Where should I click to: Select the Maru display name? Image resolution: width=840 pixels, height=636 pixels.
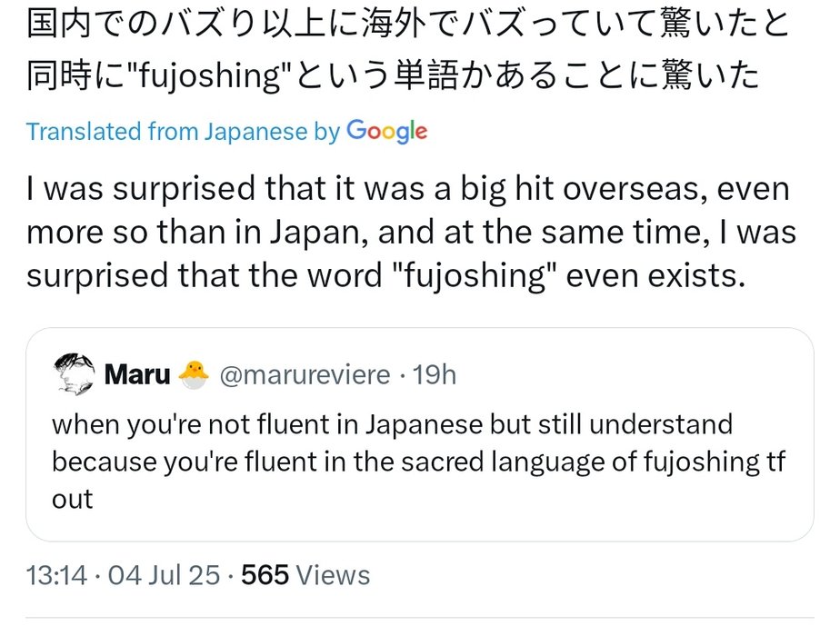coord(137,374)
